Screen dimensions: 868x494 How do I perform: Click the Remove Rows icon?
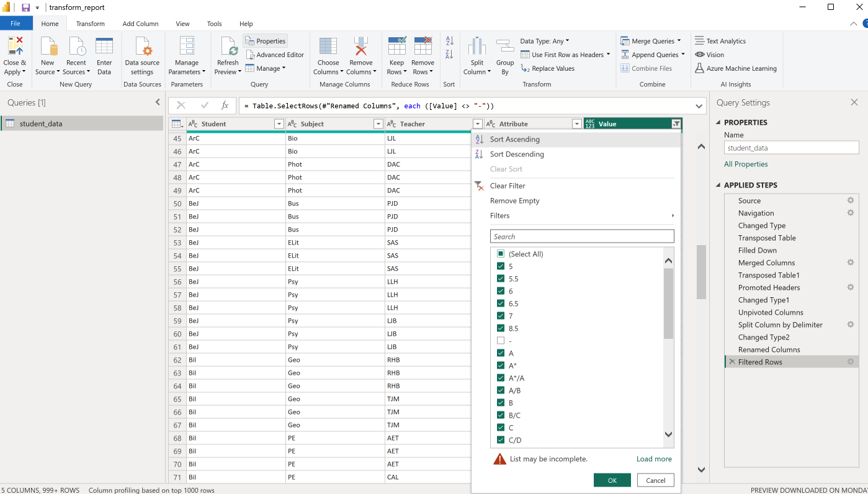tap(423, 47)
